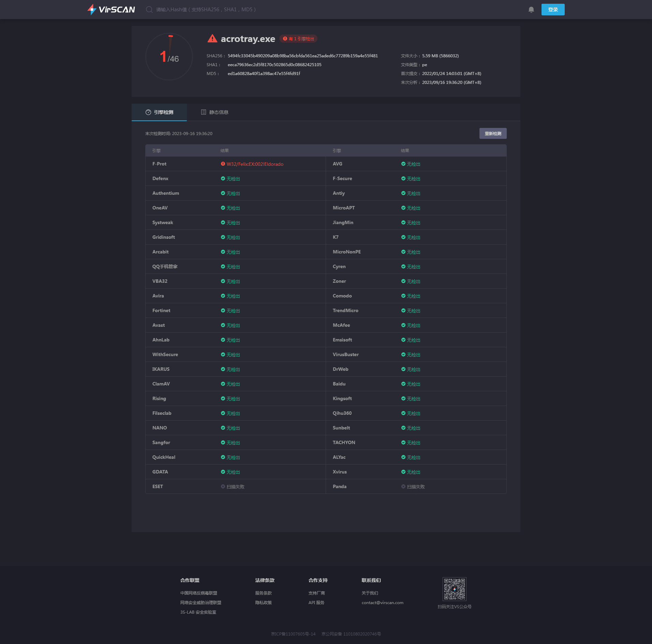The image size is (652, 644).
Task: Click the 1/46 detection gauge
Action: click(x=169, y=57)
